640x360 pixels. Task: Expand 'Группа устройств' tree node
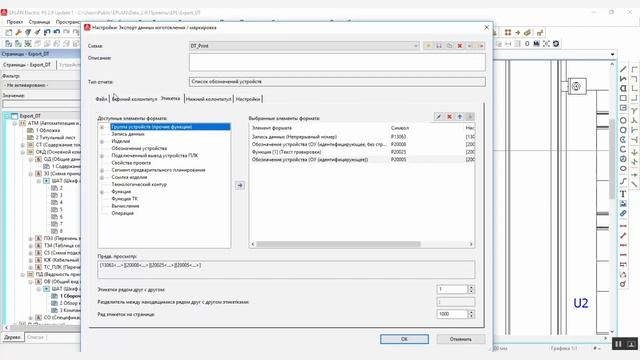pos(102,127)
